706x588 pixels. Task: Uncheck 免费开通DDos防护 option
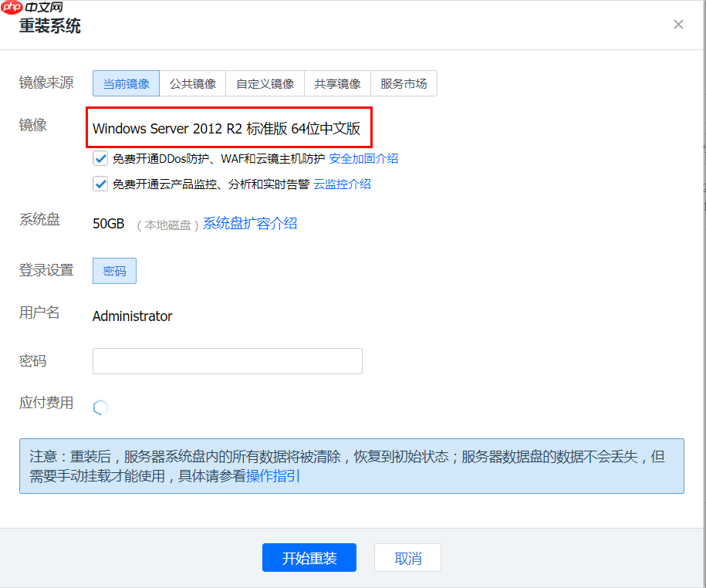(x=100, y=157)
